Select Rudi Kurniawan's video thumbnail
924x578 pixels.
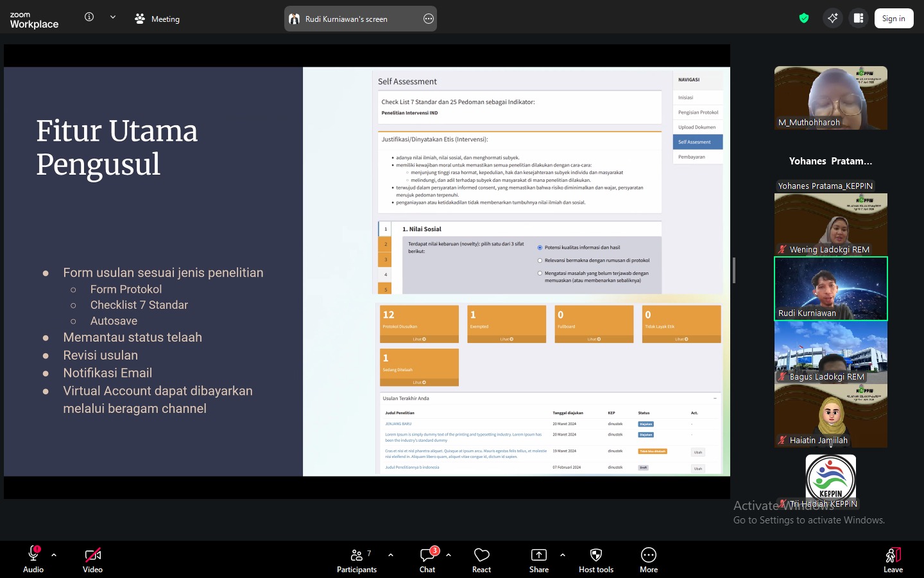[830, 288]
